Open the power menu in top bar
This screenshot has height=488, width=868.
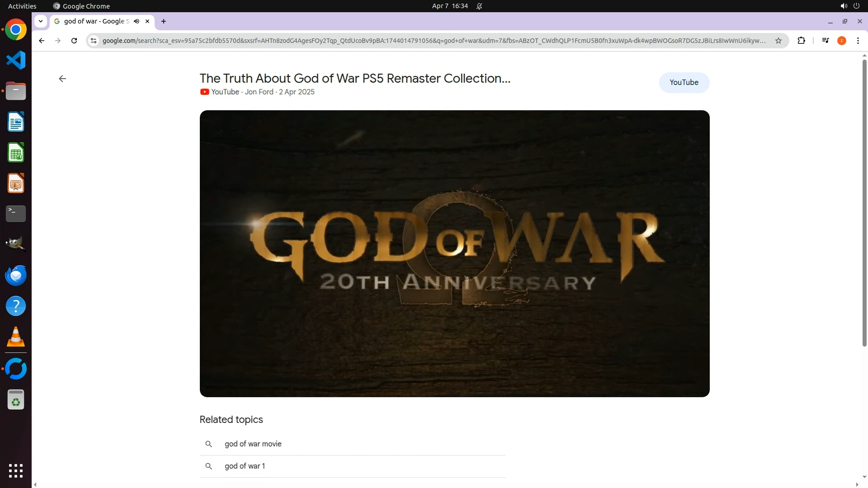tap(856, 6)
